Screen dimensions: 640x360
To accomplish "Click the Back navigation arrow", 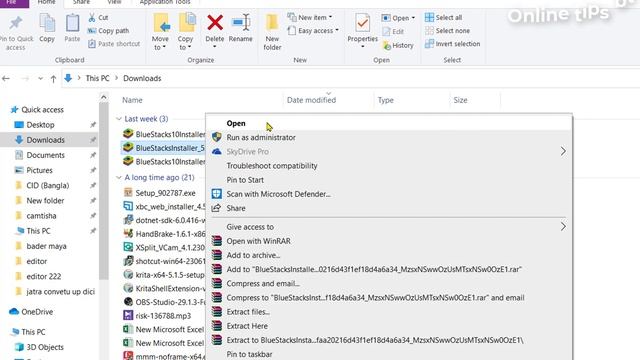I will pyautogui.click(x=6, y=78).
